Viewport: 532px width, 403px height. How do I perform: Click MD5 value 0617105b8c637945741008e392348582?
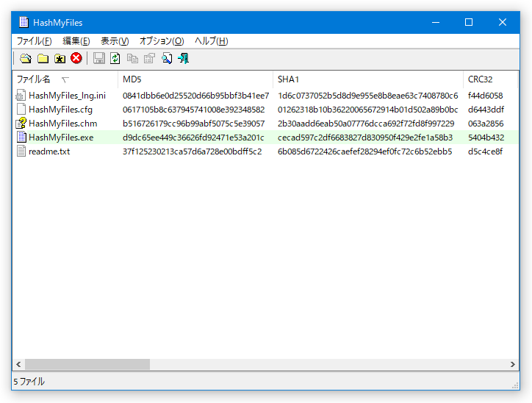[x=194, y=110]
